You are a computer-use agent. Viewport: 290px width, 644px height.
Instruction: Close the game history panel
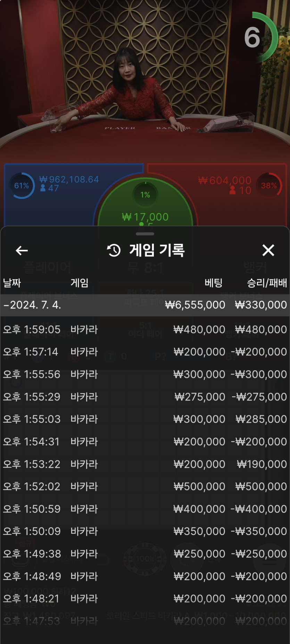268,250
